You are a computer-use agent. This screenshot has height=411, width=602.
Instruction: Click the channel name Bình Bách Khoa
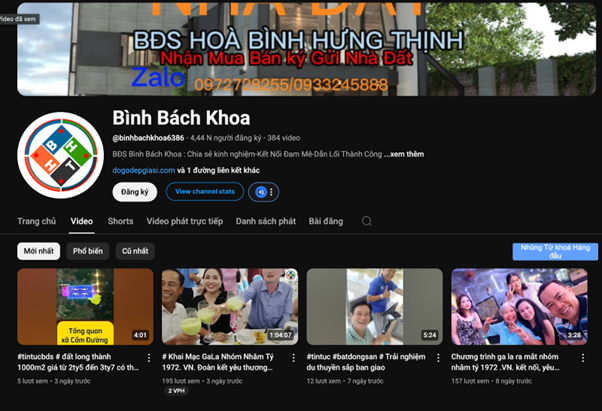pyautogui.click(x=181, y=118)
